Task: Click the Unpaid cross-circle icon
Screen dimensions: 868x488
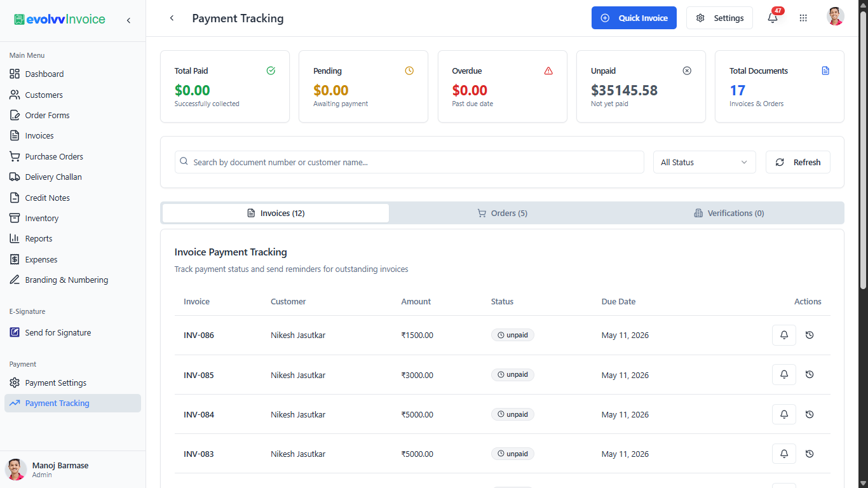Action: click(x=687, y=71)
